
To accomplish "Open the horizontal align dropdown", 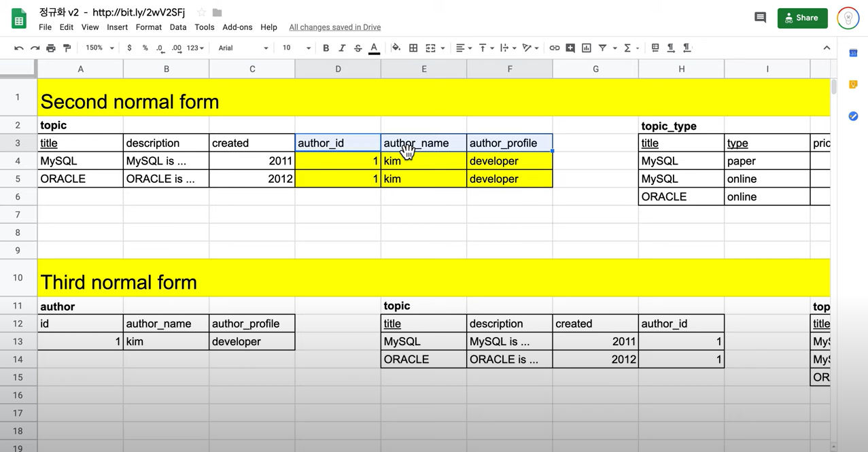I will [464, 48].
